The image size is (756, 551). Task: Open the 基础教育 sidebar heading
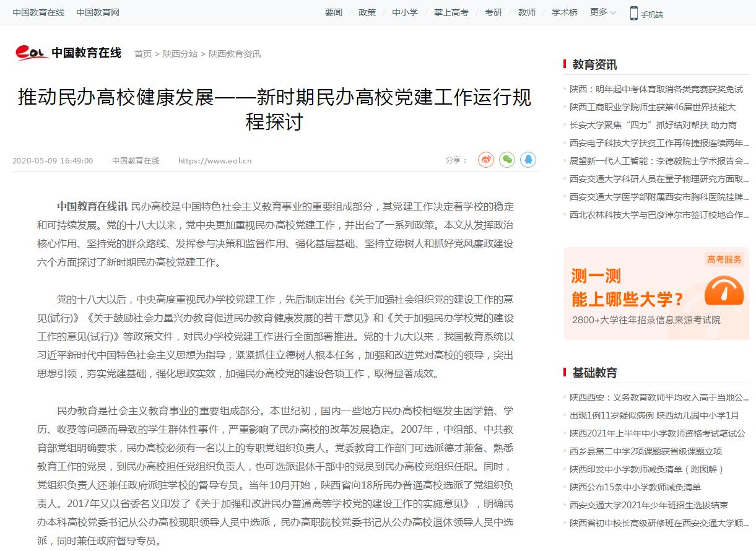click(595, 373)
